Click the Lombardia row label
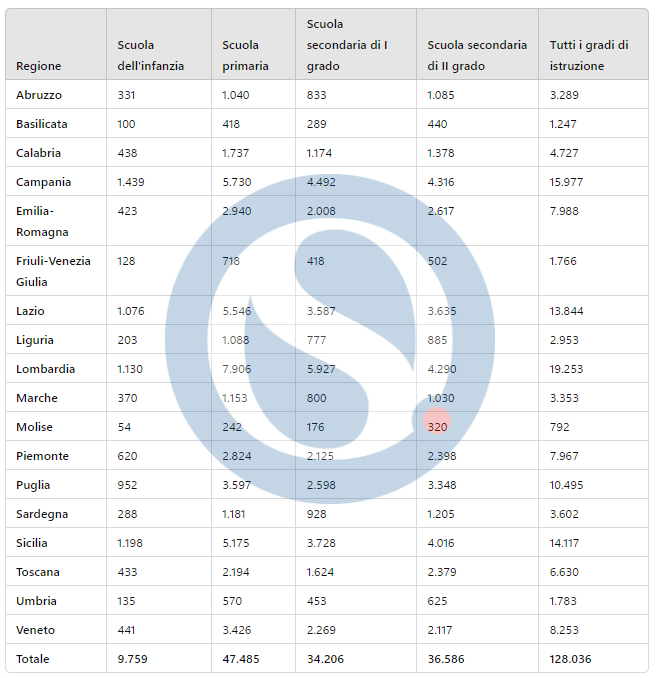The image size is (659, 678). [46, 369]
